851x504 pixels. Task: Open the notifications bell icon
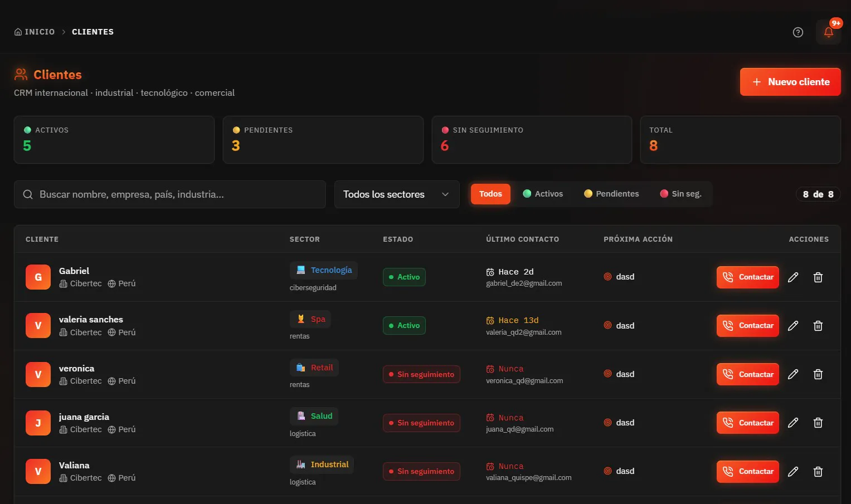click(829, 32)
